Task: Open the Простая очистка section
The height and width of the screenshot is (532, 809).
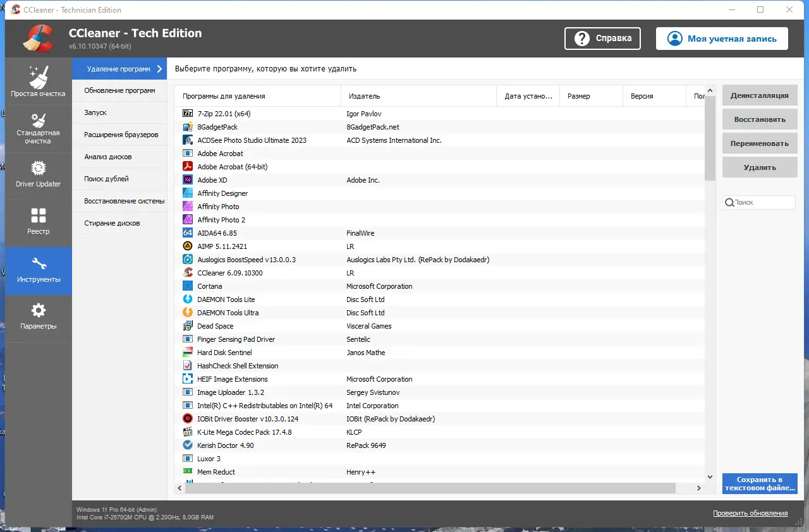Action: pos(39,82)
